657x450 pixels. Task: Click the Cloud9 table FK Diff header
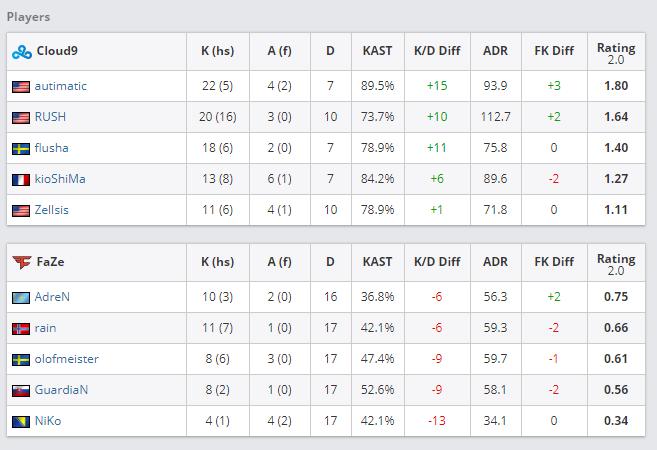point(554,51)
